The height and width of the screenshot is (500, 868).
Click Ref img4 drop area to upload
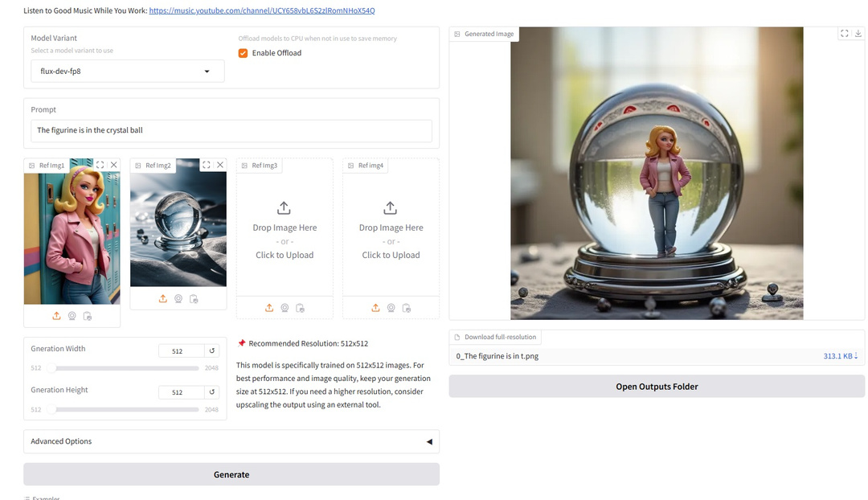pos(391,232)
